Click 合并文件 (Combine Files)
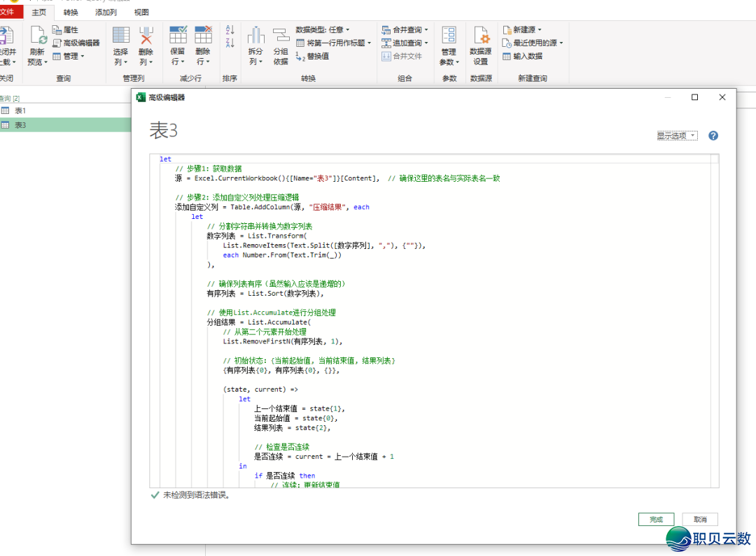Viewport: 756px width, 556px height. point(402,57)
